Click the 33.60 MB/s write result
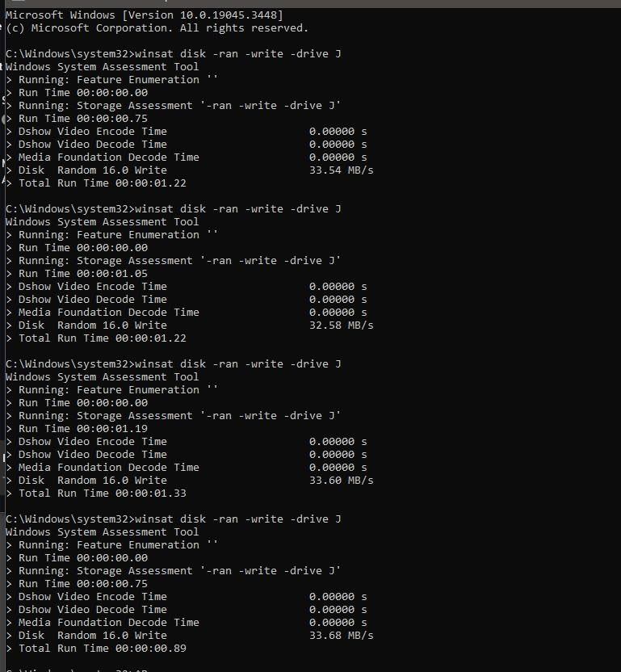The width and height of the screenshot is (621, 672). click(341, 481)
